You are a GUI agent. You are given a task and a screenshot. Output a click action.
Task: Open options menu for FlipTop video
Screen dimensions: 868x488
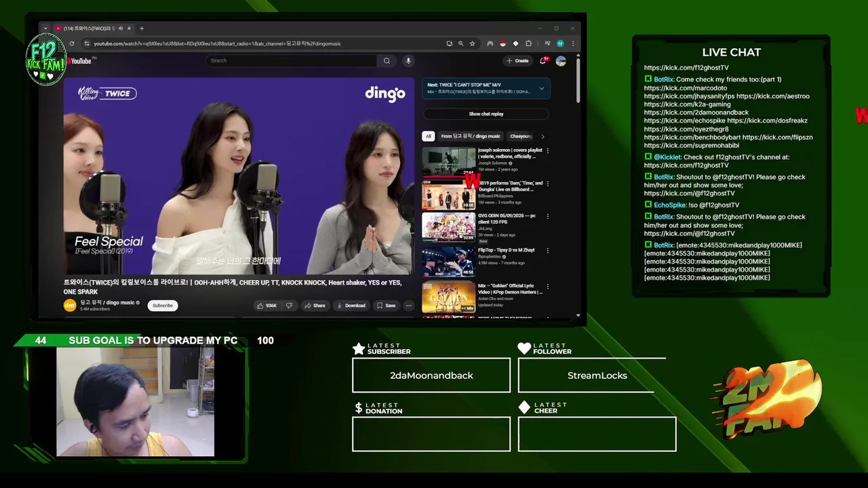click(548, 251)
